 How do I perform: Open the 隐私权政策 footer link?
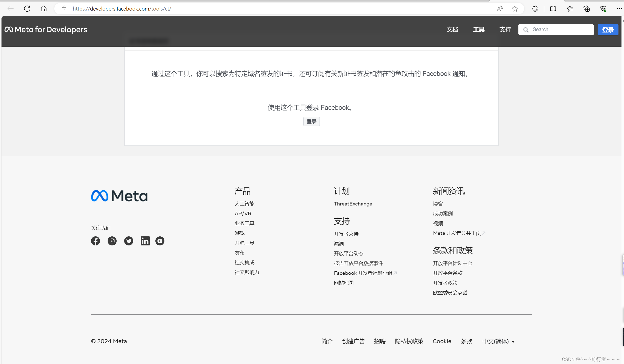pos(409,341)
